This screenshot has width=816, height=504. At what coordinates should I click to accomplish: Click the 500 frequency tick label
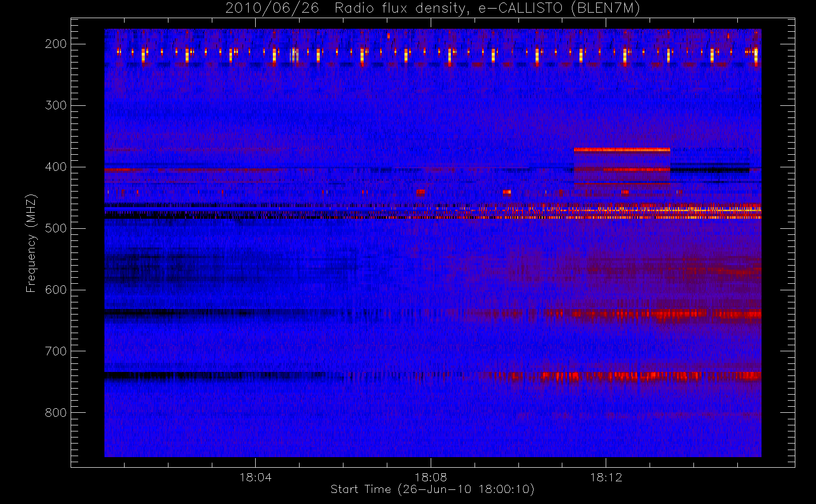[x=55, y=228]
